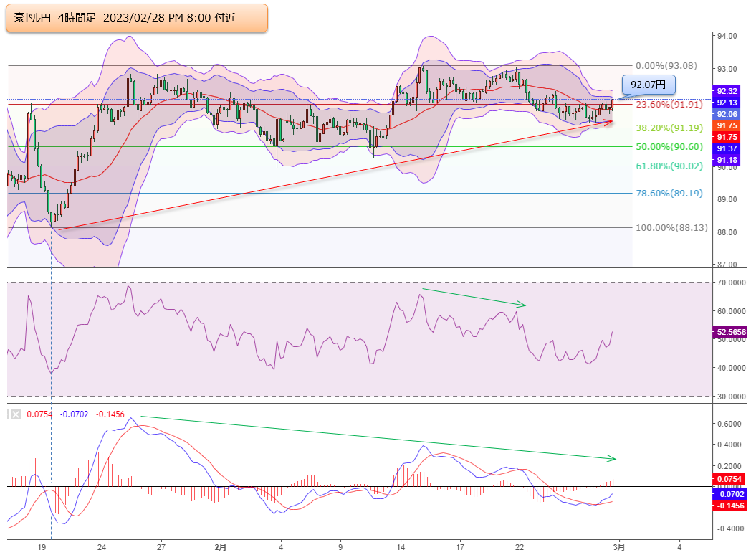Click the 88.00 price axis label
Screen dimensions: 756x560
pos(727,232)
